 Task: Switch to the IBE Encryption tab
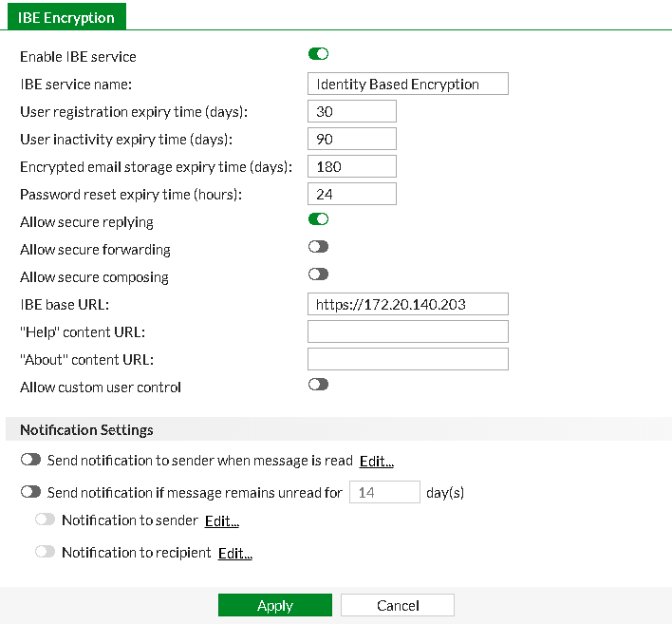[66, 17]
